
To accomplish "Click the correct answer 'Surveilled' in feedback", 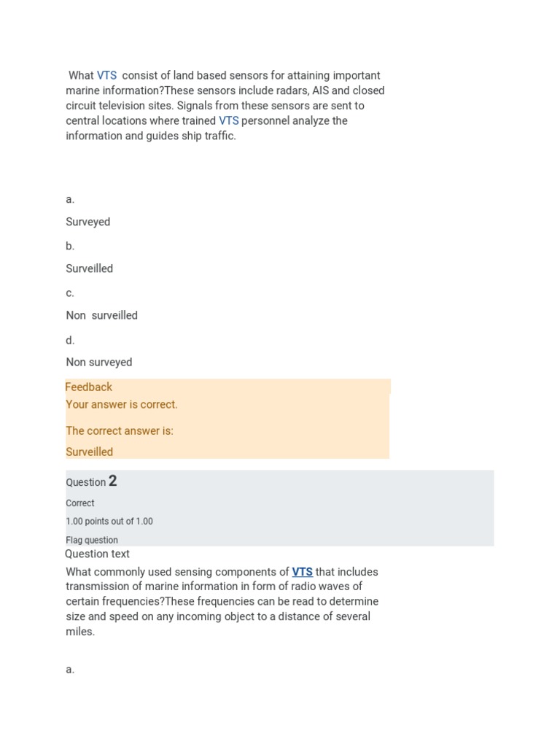I will pyautogui.click(x=90, y=452).
